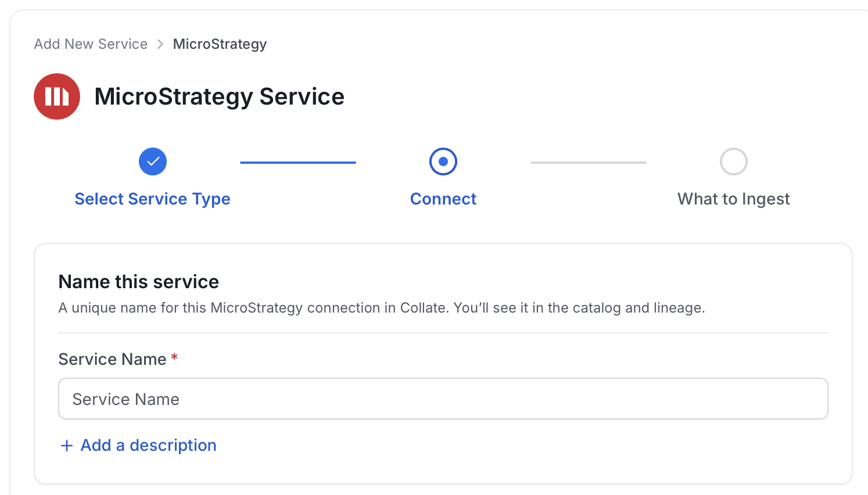Select the Connect step circle indicator
Viewport: 868px width, 495px height.
[x=443, y=162]
